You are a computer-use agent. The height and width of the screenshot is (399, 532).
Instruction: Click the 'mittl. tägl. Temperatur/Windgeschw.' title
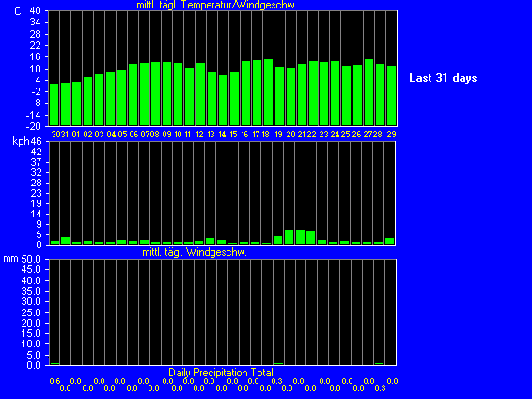click(216, 5)
